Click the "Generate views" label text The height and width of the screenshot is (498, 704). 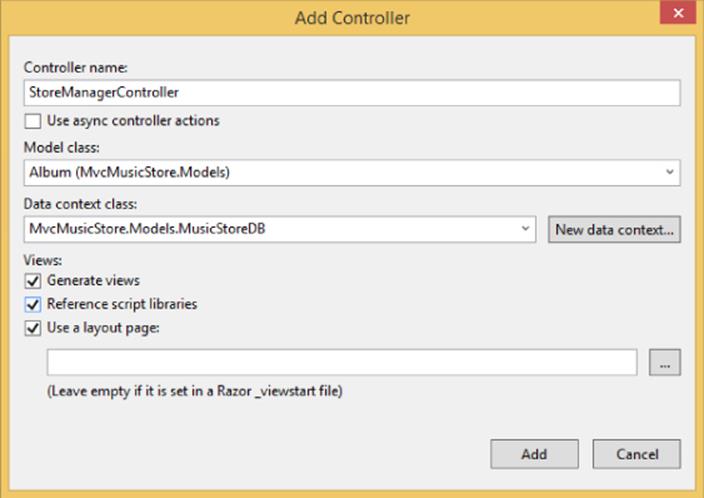pos(93,281)
